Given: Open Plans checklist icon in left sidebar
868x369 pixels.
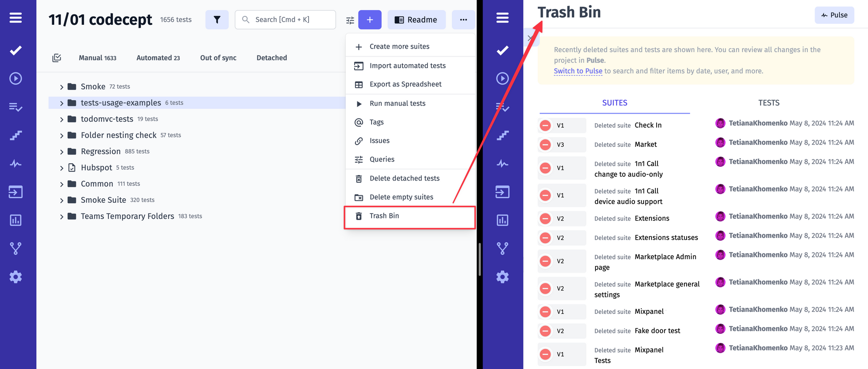Looking at the screenshot, I should coord(16,107).
